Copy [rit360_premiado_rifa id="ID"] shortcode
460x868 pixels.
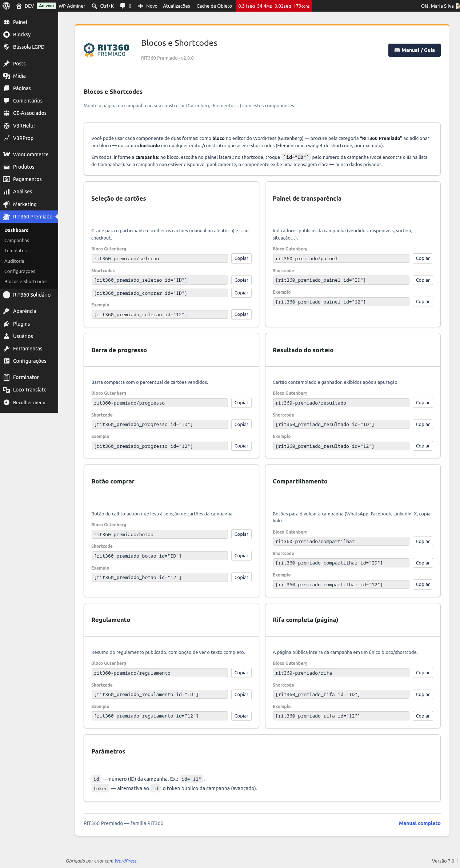(423, 695)
